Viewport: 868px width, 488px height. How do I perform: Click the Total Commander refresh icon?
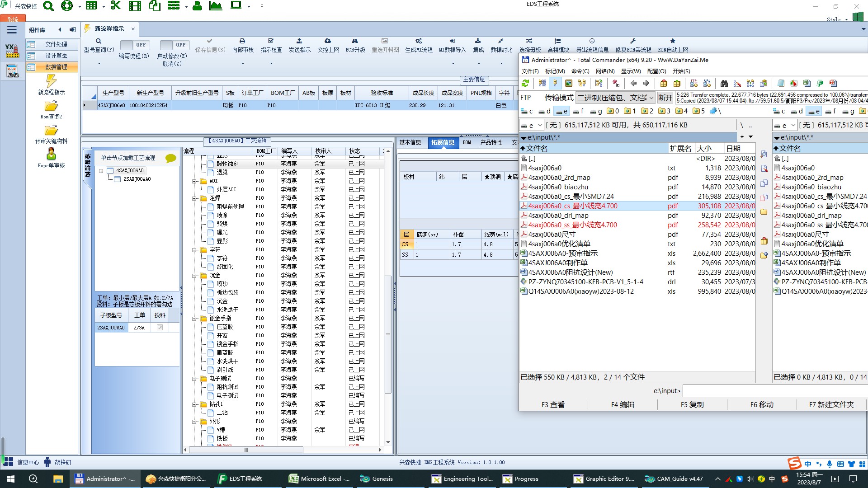[525, 83]
